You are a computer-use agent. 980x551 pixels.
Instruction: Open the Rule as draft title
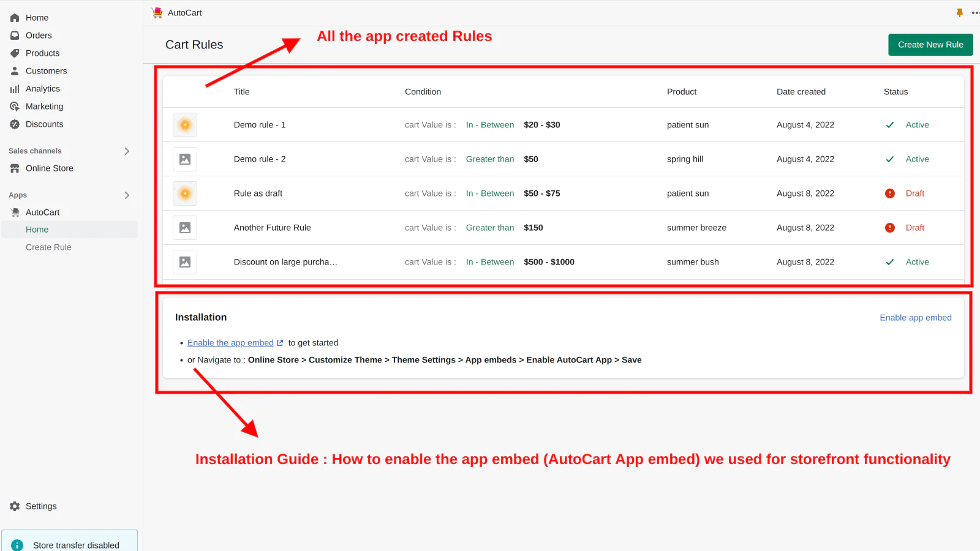(258, 193)
